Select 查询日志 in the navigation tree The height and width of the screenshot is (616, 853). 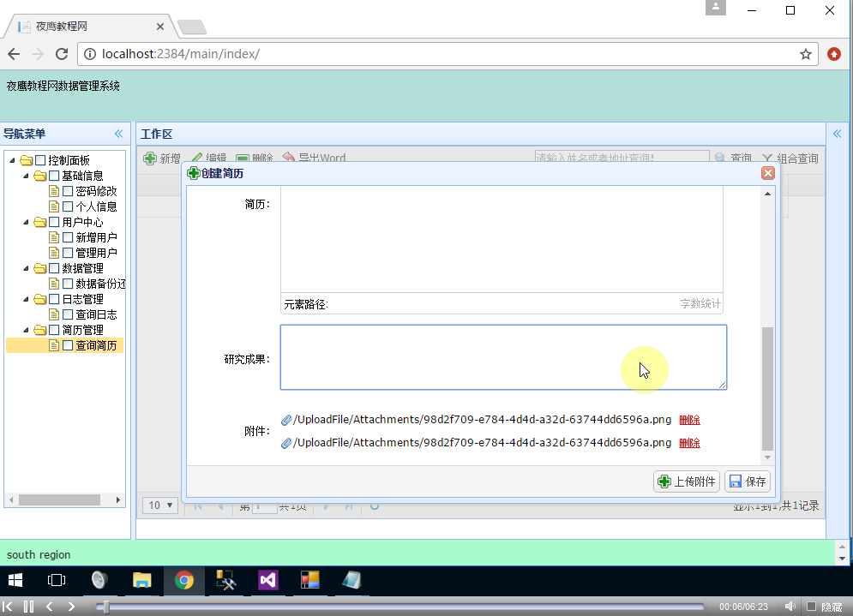point(96,314)
